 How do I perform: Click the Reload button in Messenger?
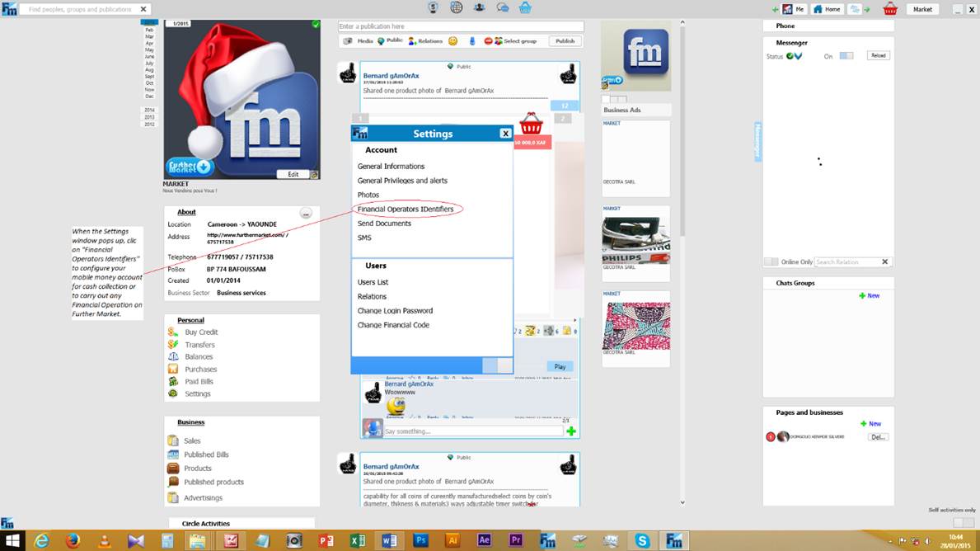coord(878,55)
